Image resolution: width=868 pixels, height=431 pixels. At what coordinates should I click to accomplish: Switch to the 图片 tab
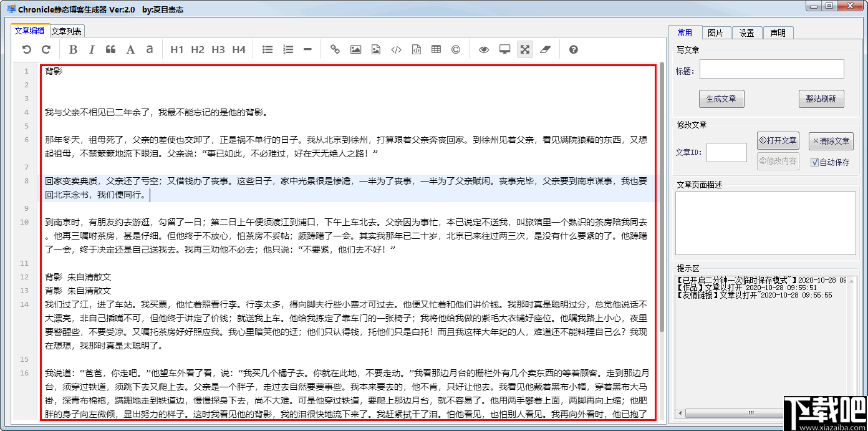pyautogui.click(x=716, y=32)
